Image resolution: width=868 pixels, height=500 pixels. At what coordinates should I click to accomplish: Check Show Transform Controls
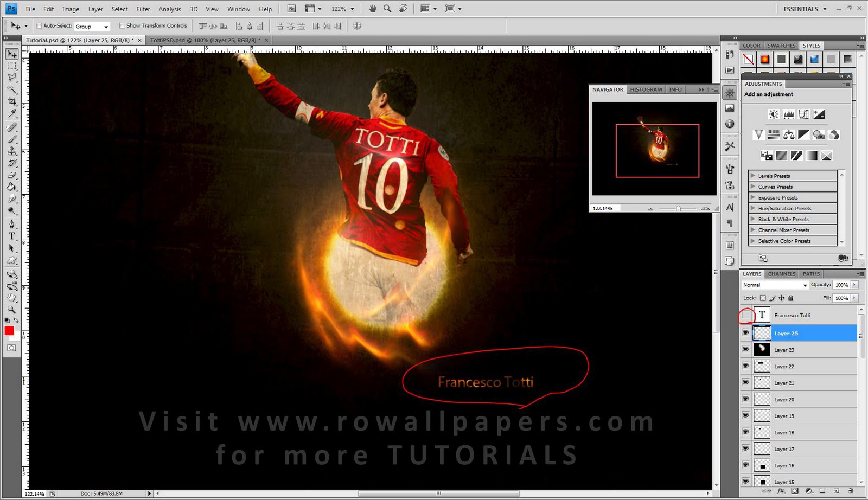point(122,25)
